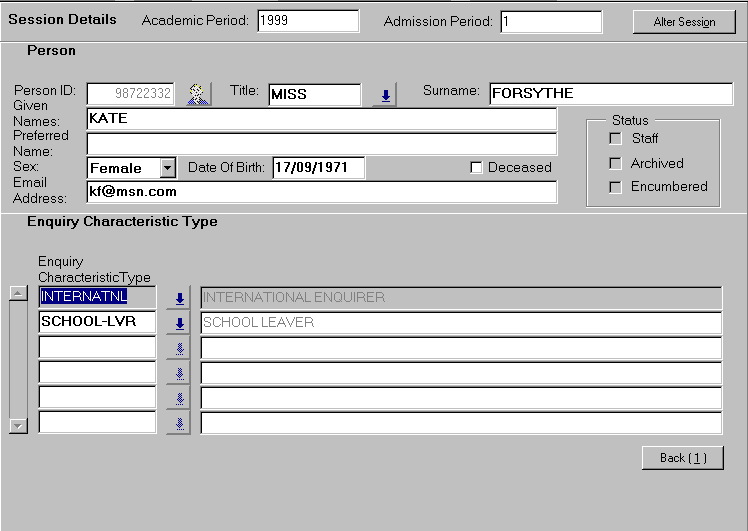Click the Back (1) button
The image size is (748, 531).
[x=682, y=458]
